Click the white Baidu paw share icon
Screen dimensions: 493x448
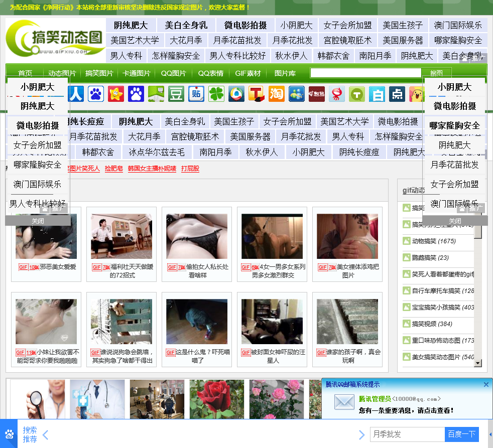[x=96, y=94]
